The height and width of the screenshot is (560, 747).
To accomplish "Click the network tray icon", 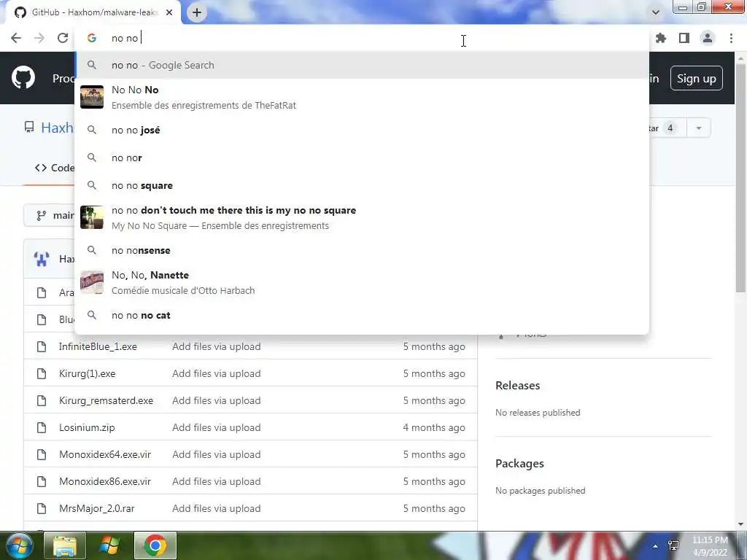I will click(673, 545).
